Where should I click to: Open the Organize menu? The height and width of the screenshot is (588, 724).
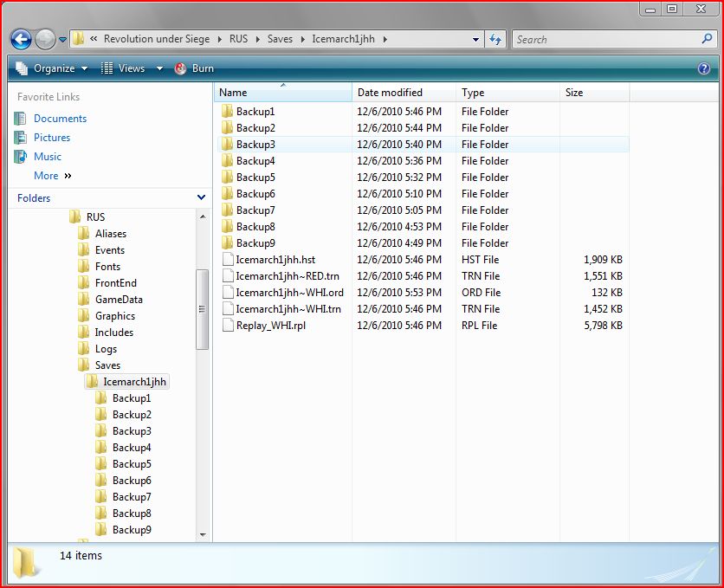point(52,68)
